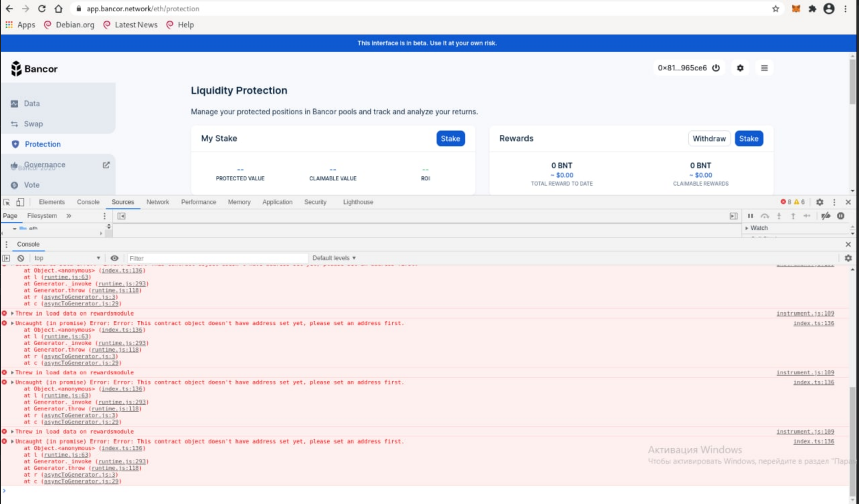Open the Latest News bookmark
This screenshot has height=504, width=859.
(x=130, y=25)
